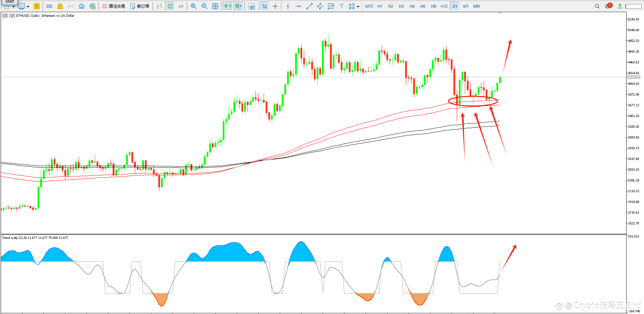Viewport: 644px width, 314px height.
Task: Switch to H12 timeframe
Action: point(444,6)
